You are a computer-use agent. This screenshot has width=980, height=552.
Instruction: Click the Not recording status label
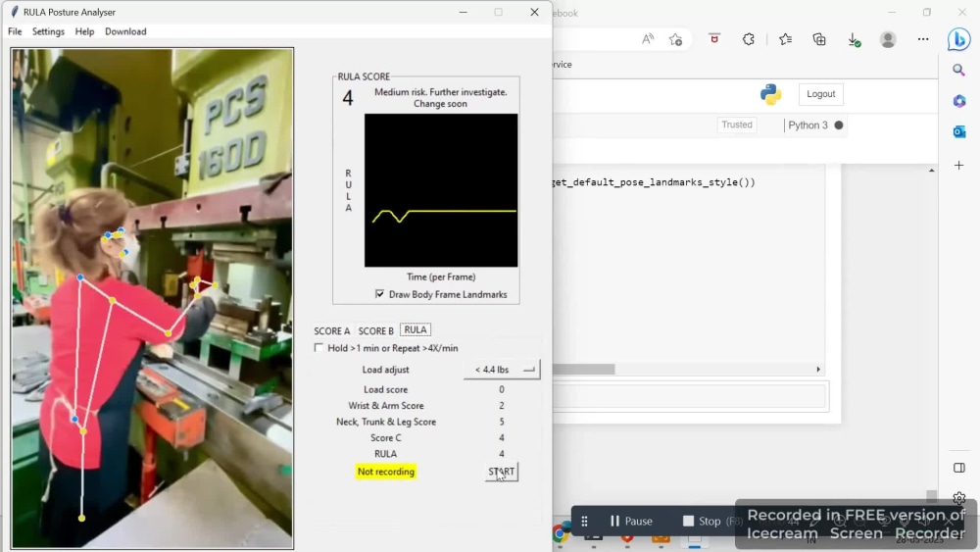(385, 472)
